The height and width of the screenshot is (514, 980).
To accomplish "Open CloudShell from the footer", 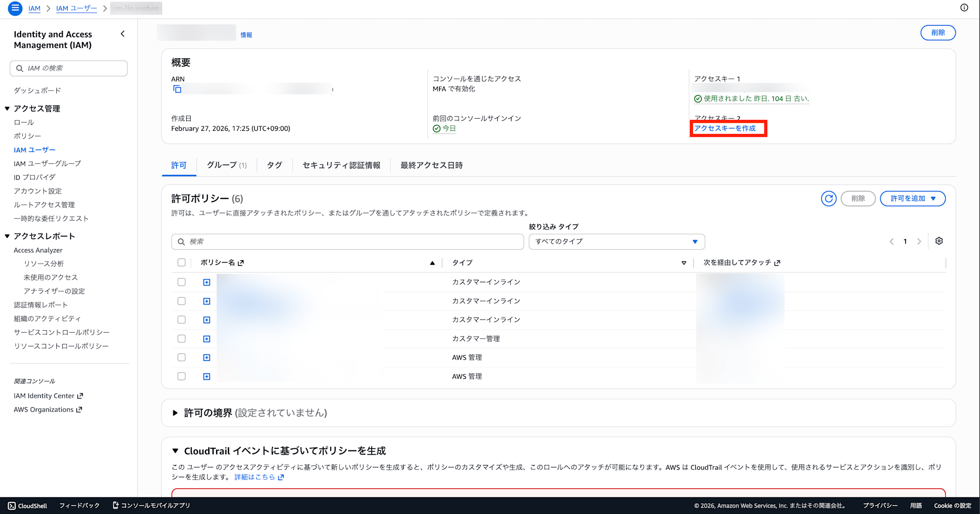I will coord(28,506).
